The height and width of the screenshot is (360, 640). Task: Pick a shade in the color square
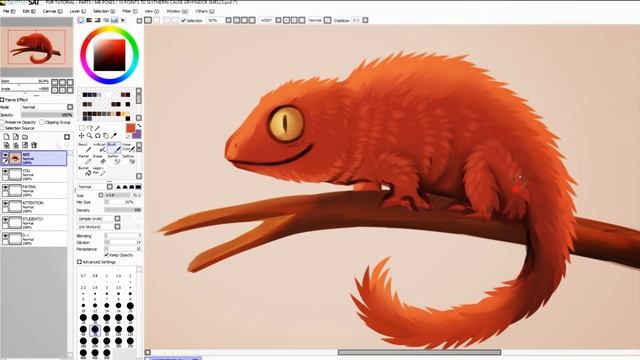(x=109, y=55)
